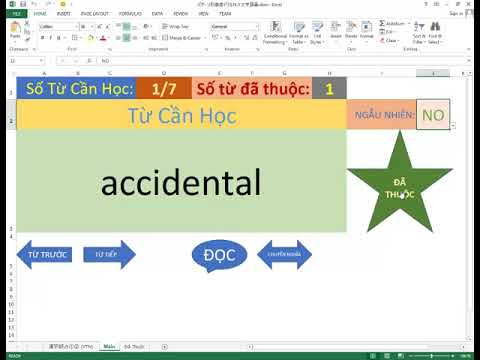The image size is (480, 360).
Task: Expand the font name dropdown
Action: coord(77,26)
